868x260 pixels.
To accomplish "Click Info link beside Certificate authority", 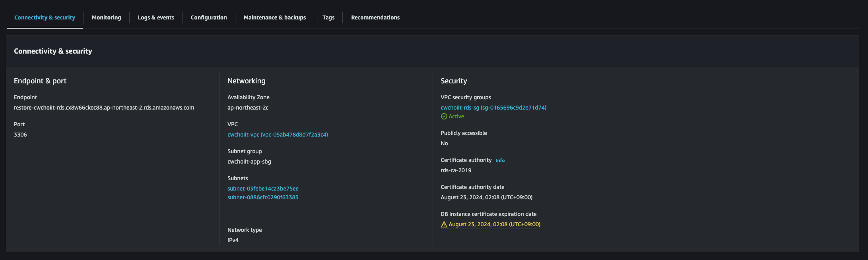I will point(500,160).
